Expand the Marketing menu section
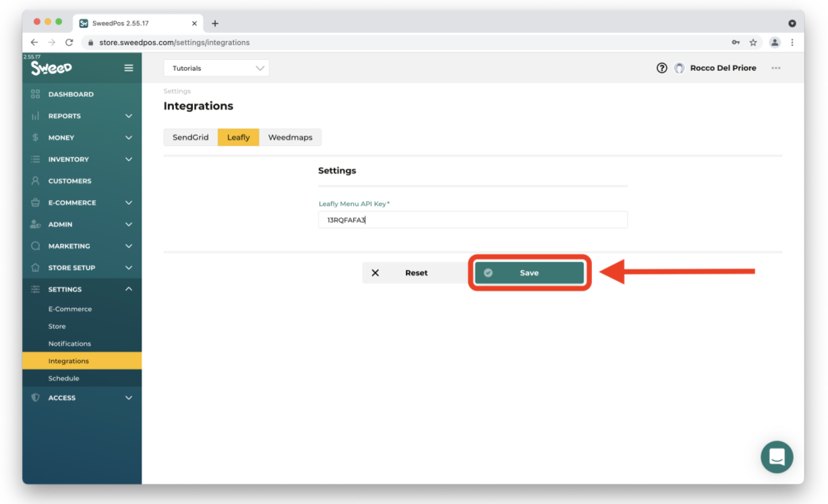This screenshot has width=828, height=504. tap(129, 246)
